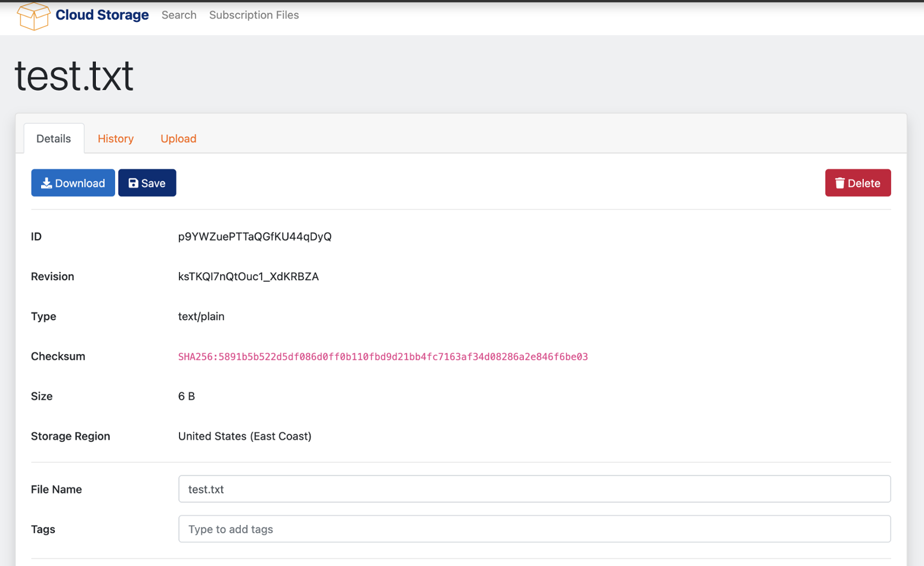This screenshot has height=566, width=924.
Task: Switch to the Upload tab
Action: tap(178, 139)
